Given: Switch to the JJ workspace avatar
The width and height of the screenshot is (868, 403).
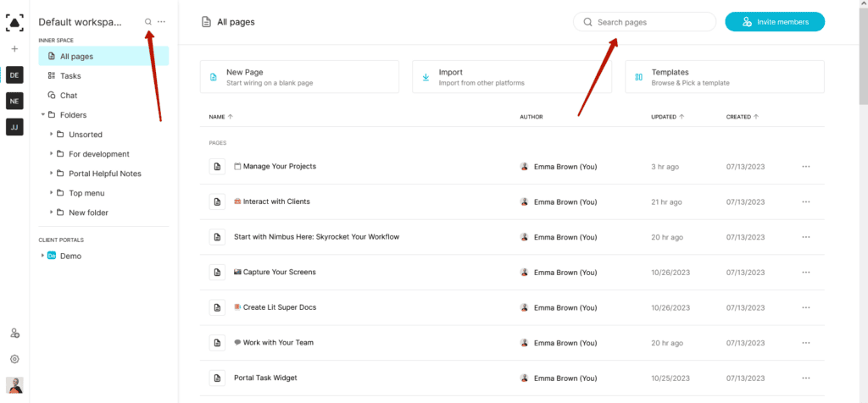Looking at the screenshot, I should pyautogui.click(x=14, y=127).
